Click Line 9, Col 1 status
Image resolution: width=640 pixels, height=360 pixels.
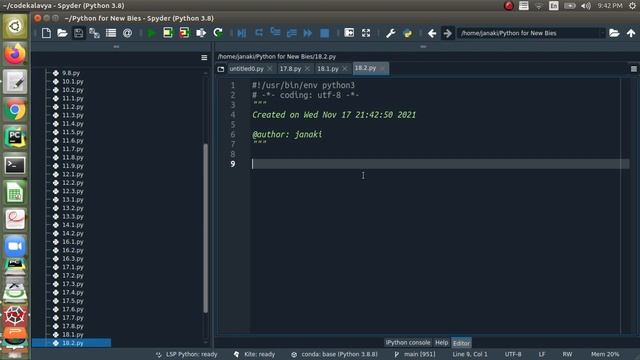click(470, 354)
